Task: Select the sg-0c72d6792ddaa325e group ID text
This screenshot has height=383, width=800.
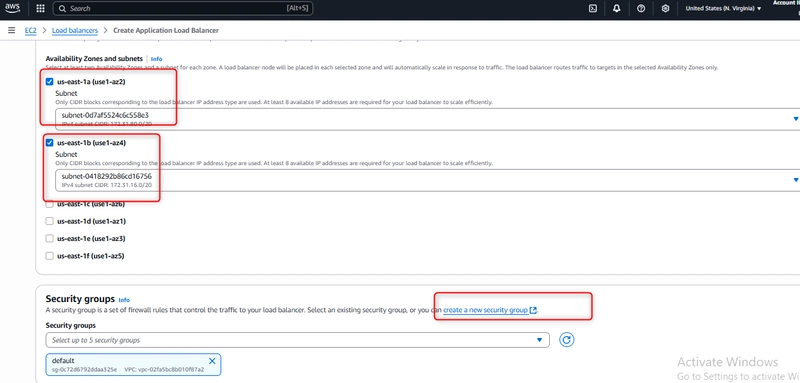Action: pyautogui.click(x=84, y=369)
